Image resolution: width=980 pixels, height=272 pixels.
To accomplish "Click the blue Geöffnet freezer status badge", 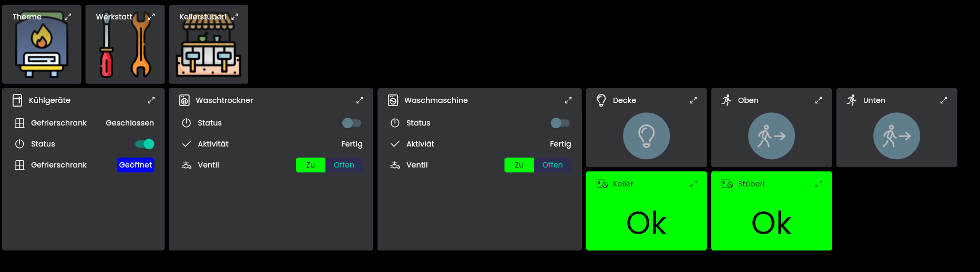I will [x=135, y=165].
